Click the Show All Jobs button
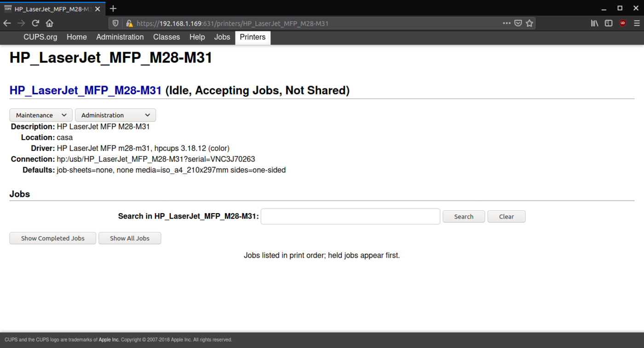 pyautogui.click(x=130, y=238)
